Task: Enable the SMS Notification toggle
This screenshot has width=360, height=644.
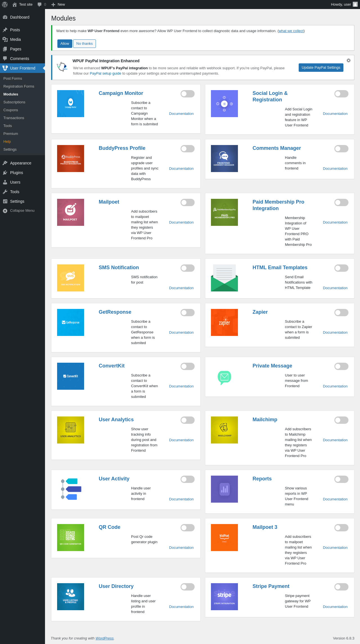Action: click(x=188, y=268)
